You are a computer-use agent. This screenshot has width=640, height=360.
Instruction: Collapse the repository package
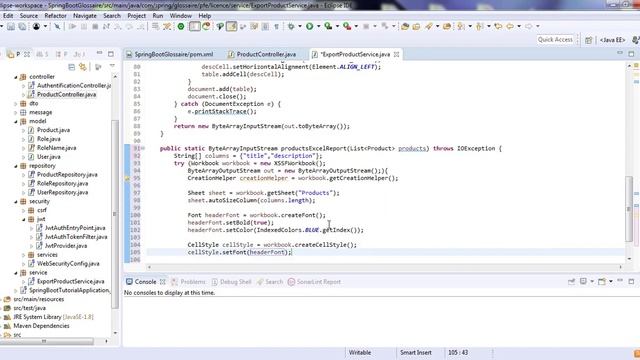(16, 166)
